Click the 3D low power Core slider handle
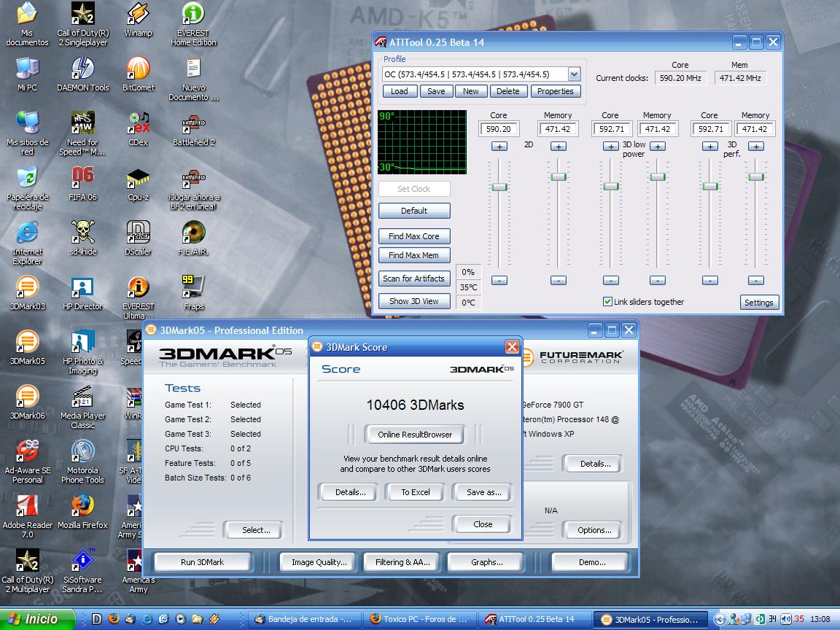 pos(611,186)
